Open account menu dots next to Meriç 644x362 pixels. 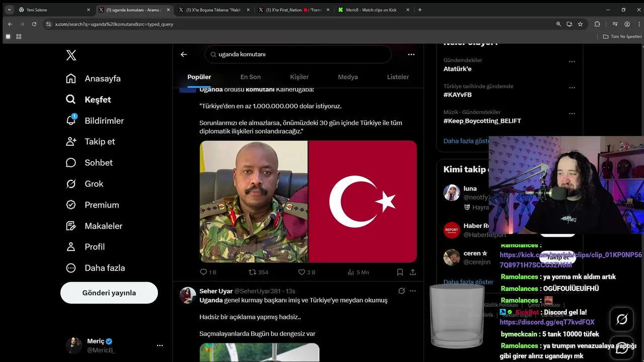159,345
